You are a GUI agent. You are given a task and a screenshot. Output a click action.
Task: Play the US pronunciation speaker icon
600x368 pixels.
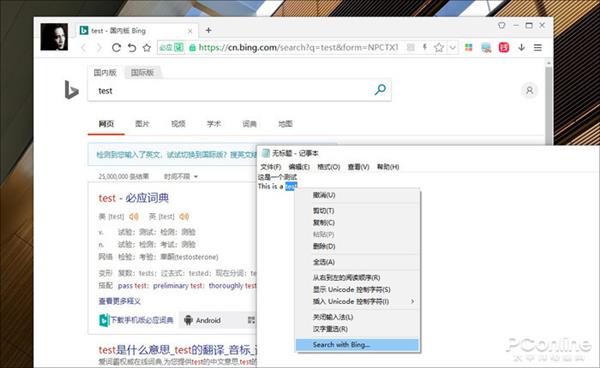coord(134,217)
